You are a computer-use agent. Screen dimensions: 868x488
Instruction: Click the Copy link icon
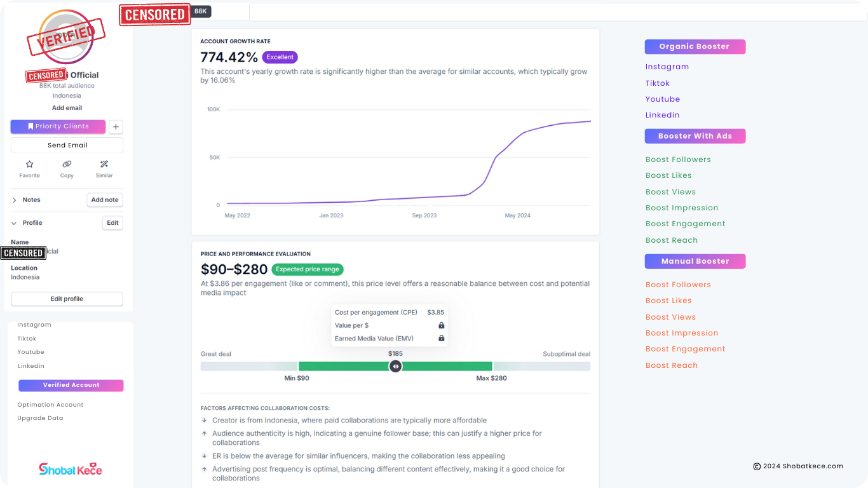[x=67, y=164]
